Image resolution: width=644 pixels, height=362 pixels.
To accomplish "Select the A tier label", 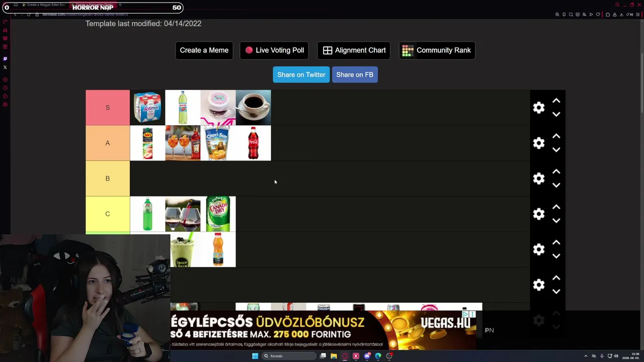I will point(108,143).
